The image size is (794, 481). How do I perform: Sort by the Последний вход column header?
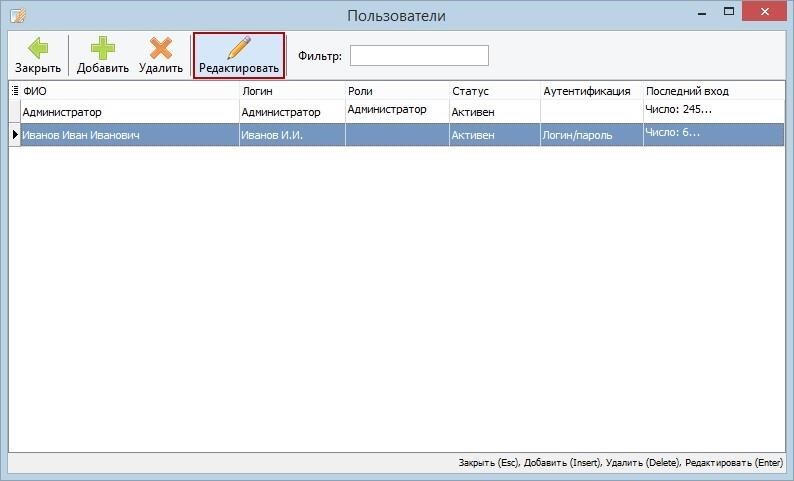[x=714, y=91]
